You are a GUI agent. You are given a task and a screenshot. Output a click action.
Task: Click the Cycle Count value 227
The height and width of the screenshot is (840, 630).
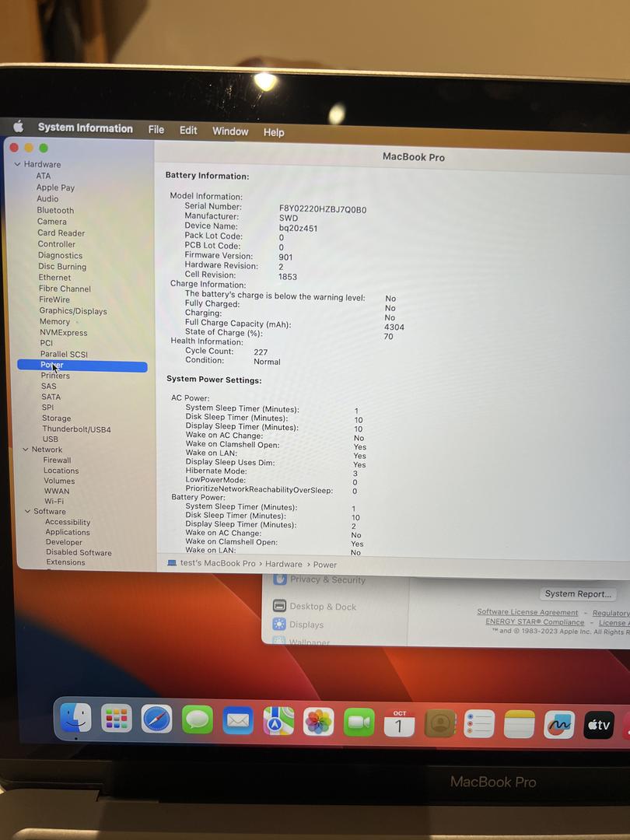tap(261, 352)
